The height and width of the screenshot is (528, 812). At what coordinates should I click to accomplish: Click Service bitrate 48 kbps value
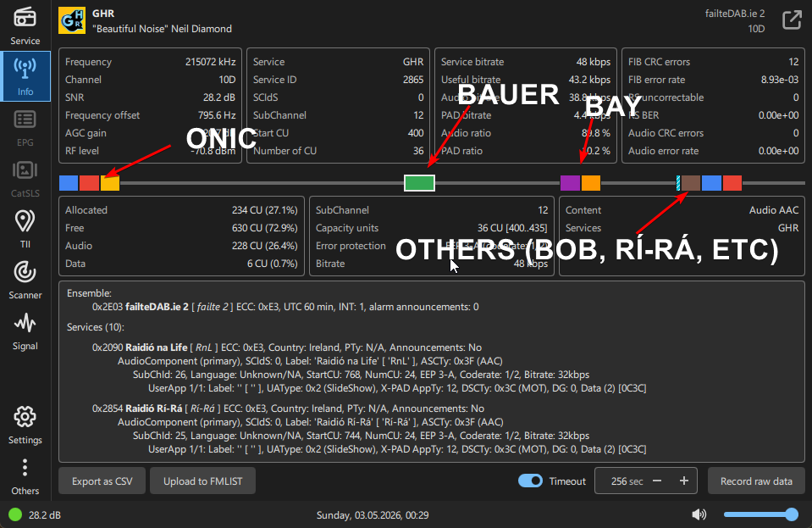[594, 62]
